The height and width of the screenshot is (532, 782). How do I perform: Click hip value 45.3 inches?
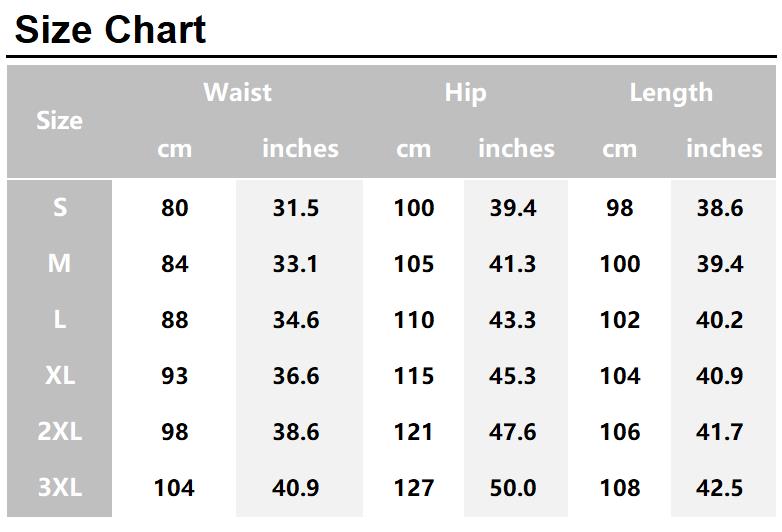pyautogui.click(x=513, y=376)
